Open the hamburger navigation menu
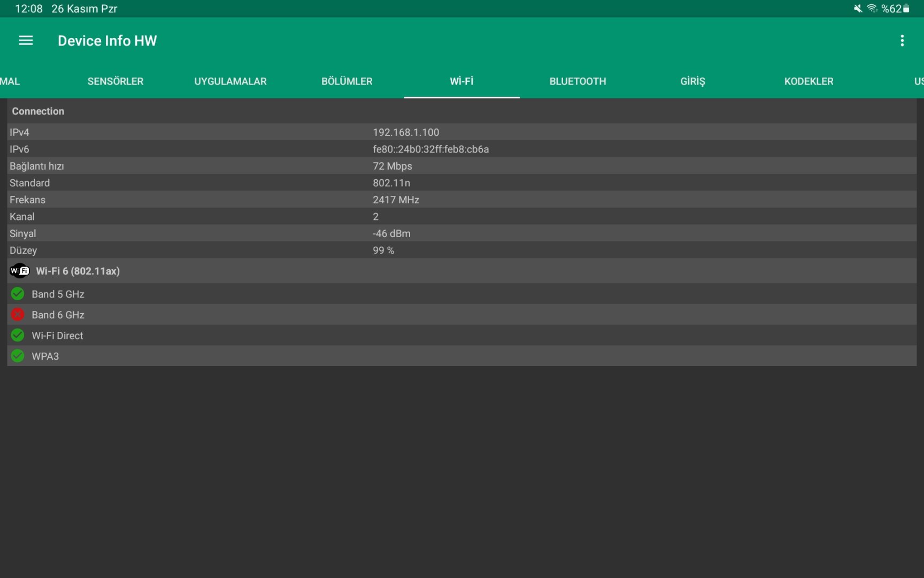This screenshot has width=924, height=578. (x=26, y=41)
